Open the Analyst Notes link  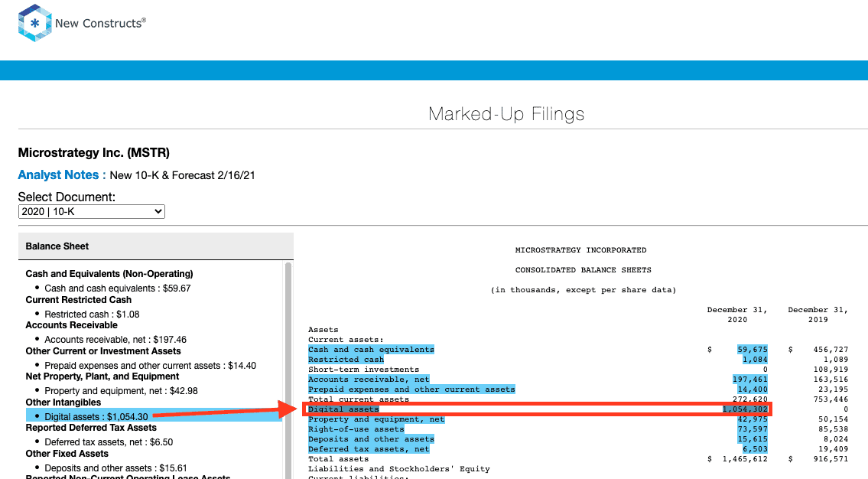coord(61,175)
